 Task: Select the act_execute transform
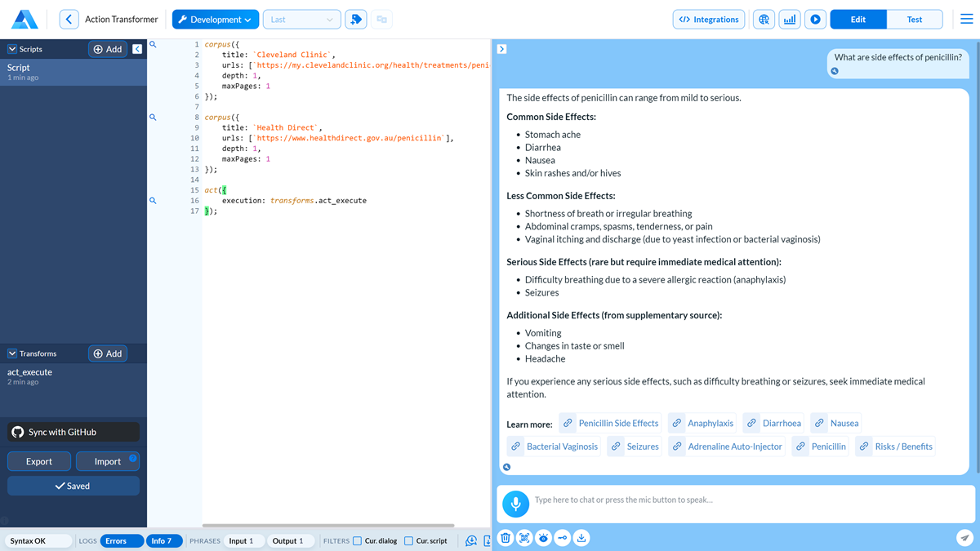click(x=29, y=371)
